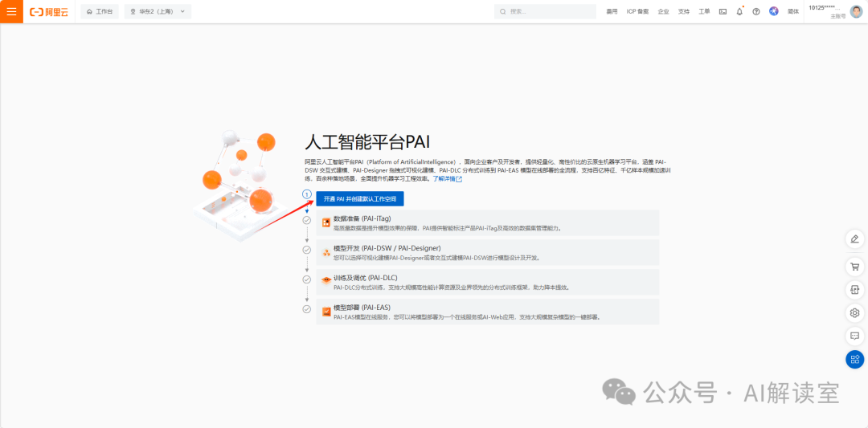This screenshot has height=428, width=868.
Task: Click the 训练及调优 (PAI-DLC) icon
Action: tap(326, 282)
